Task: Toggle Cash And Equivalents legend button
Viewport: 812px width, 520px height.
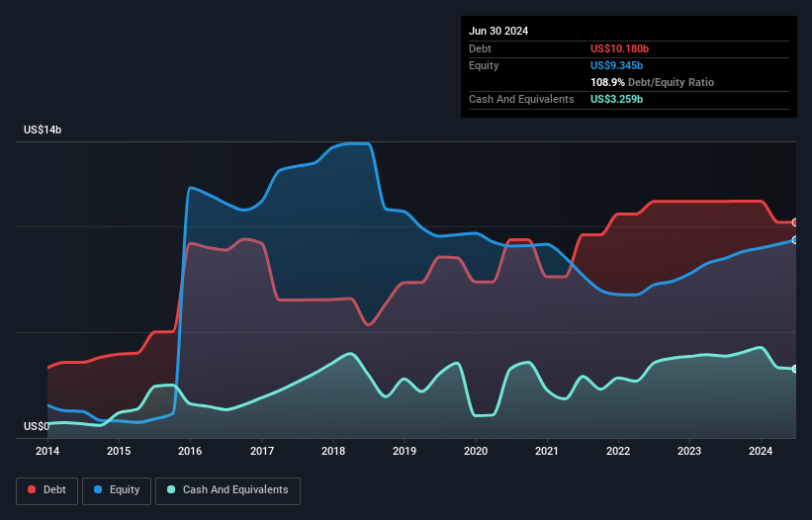Action: (227, 490)
